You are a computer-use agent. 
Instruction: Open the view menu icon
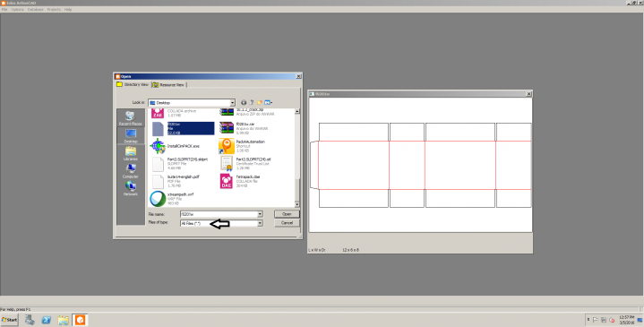pos(269,102)
